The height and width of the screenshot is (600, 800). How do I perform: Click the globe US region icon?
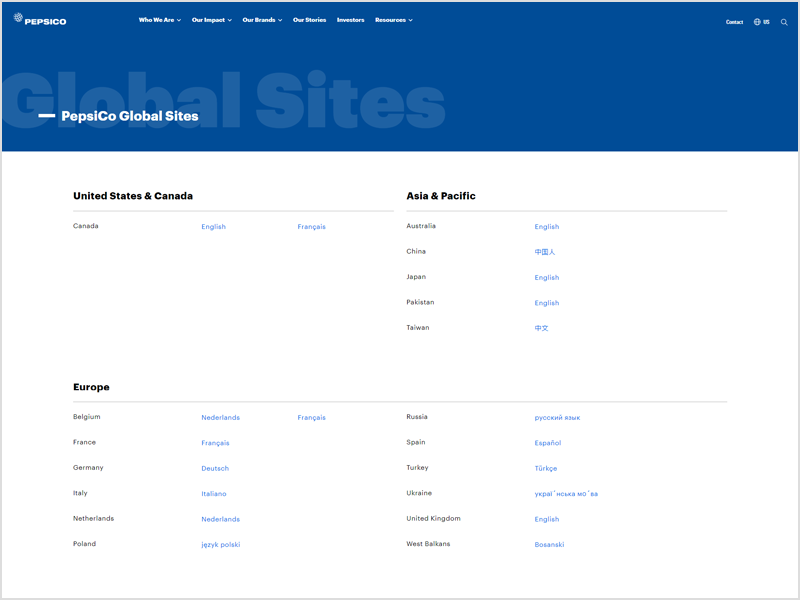(761, 22)
